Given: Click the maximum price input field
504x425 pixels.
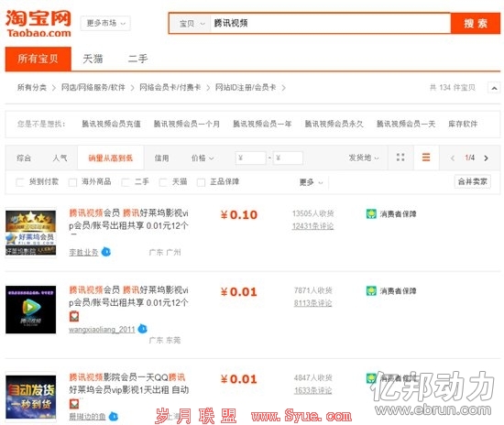Looking at the screenshot, I should click(288, 158).
